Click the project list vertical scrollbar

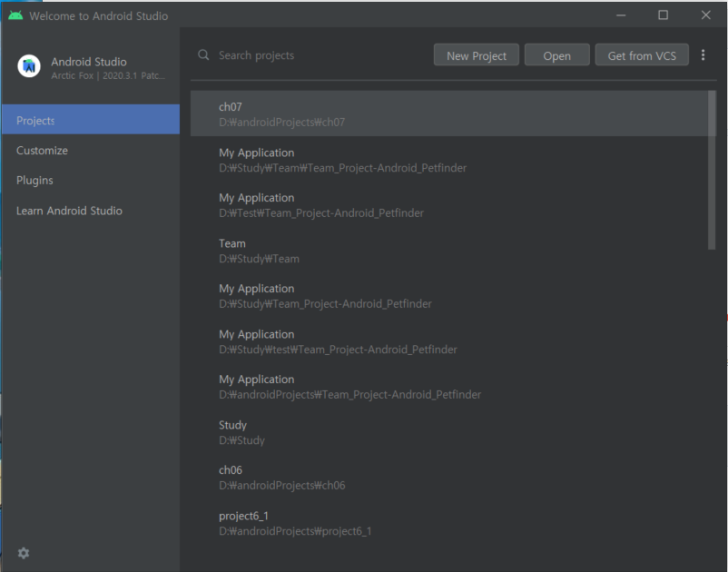click(x=712, y=170)
